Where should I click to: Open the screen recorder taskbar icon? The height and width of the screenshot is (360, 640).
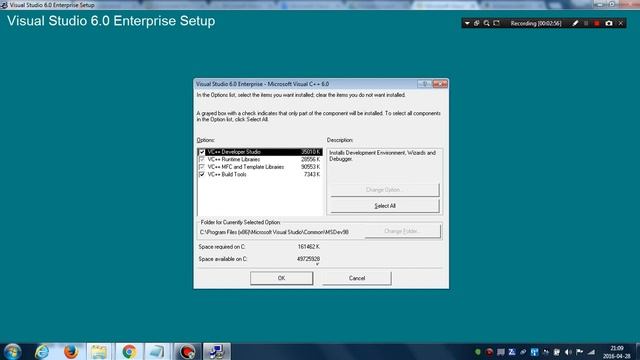[187, 351]
